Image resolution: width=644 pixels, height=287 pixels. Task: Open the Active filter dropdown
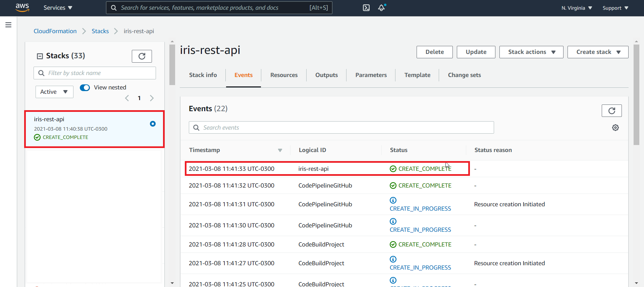tap(54, 92)
